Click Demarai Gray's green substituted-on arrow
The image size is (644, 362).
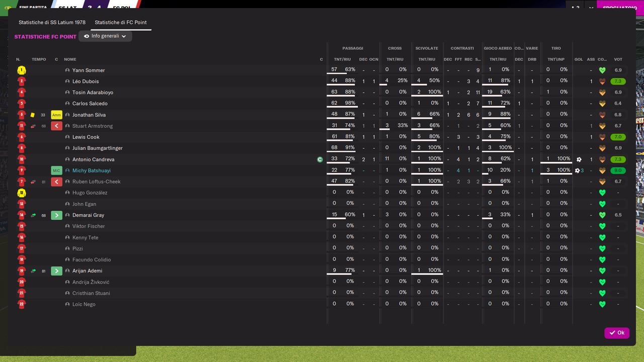pyautogui.click(x=56, y=215)
